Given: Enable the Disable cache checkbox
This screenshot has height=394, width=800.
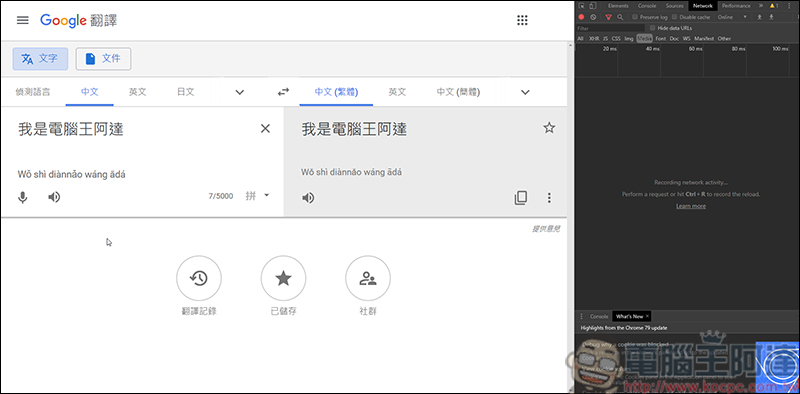Looking at the screenshot, I should pyautogui.click(x=674, y=17).
